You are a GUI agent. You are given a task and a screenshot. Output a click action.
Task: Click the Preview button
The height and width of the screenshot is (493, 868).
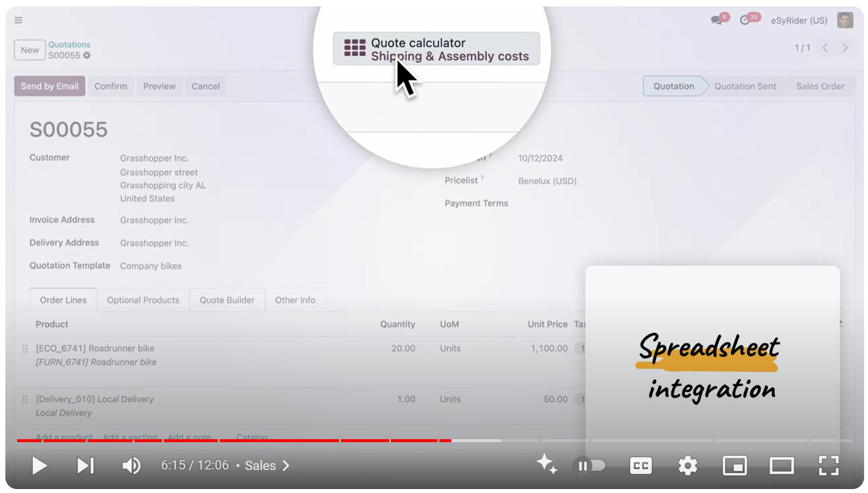click(159, 86)
